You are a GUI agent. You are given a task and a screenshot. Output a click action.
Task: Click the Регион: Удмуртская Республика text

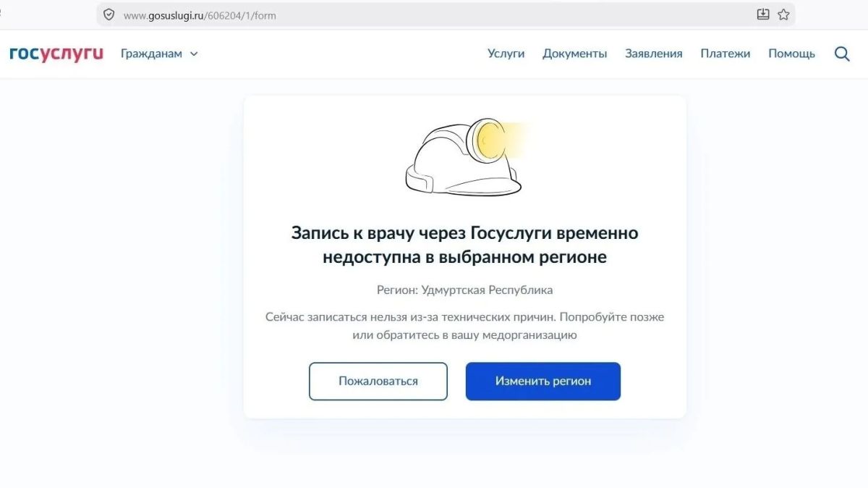pyautogui.click(x=464, y=290)
